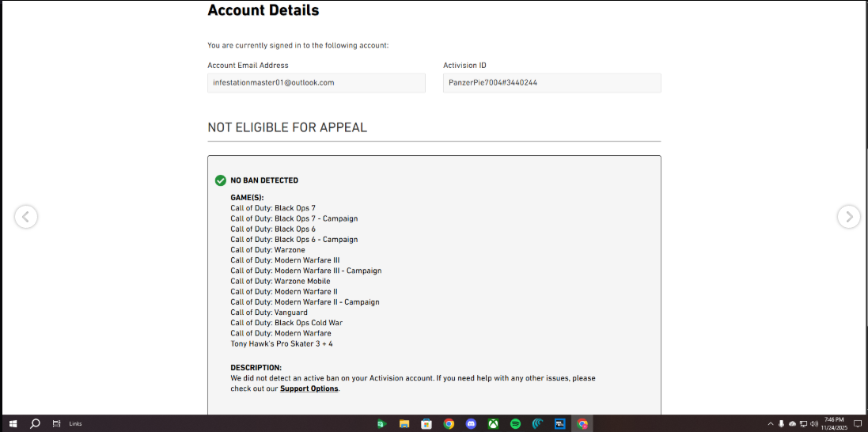868x432 pixels.
Task: Open Discord from the taskbar
Action: 471,424
